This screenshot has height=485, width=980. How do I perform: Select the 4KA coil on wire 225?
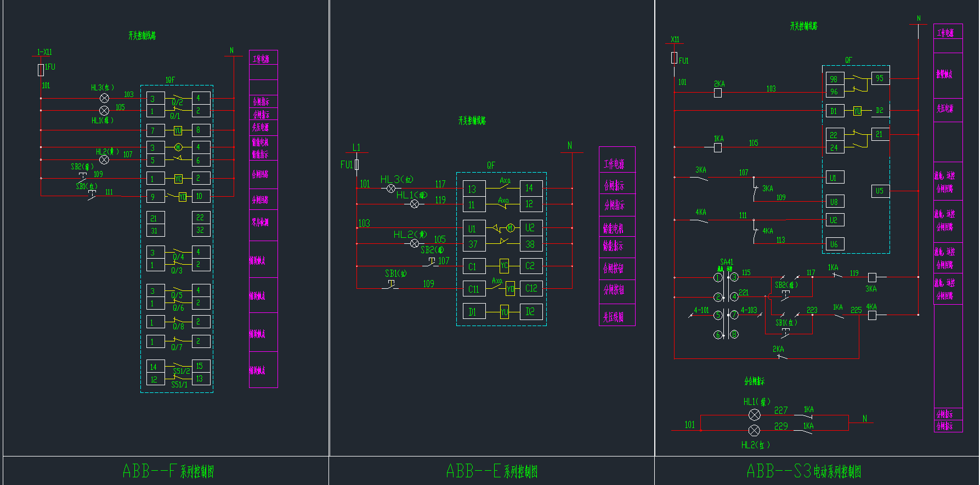click(872, 315)
